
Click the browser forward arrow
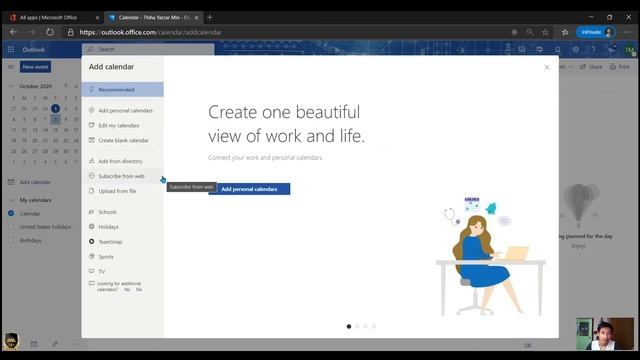click(31, 32)
